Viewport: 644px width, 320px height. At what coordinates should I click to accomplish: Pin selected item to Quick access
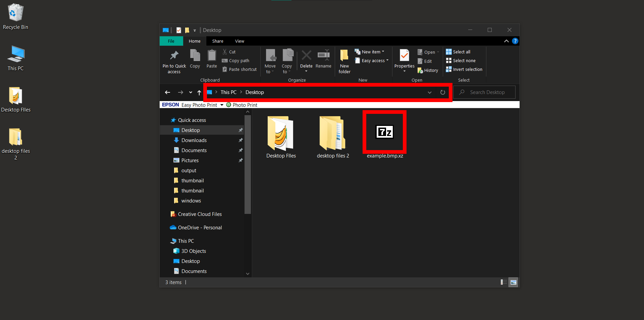(x=174, y=61)
